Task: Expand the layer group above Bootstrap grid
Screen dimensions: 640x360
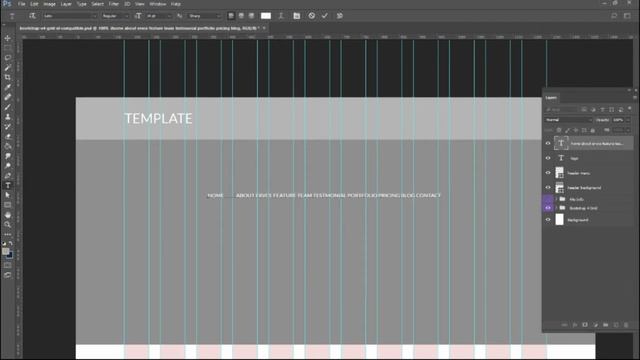Action: (x=556, y=199)
